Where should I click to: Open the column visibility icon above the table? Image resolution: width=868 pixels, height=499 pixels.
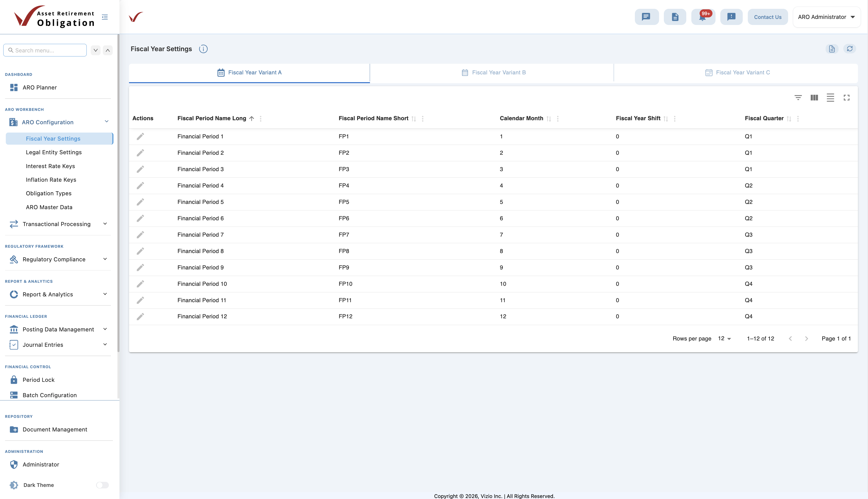814,97
